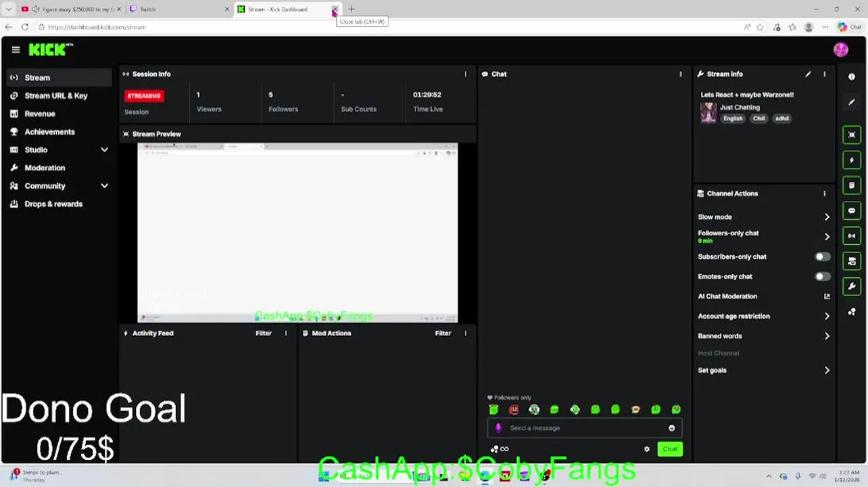Open Account age restriction arrow
This screenshot has width=868, height=487.
click(x=827, y=316)
